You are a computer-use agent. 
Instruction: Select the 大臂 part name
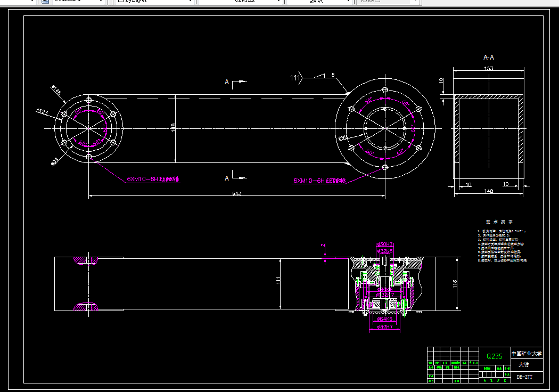pyautogui.click(x=524, y=364)
